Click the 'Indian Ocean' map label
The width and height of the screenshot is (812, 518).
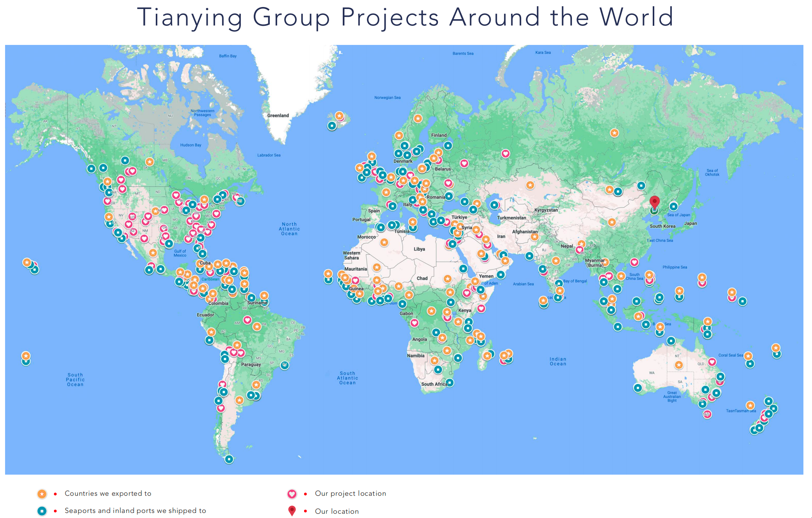coord(558,361)
